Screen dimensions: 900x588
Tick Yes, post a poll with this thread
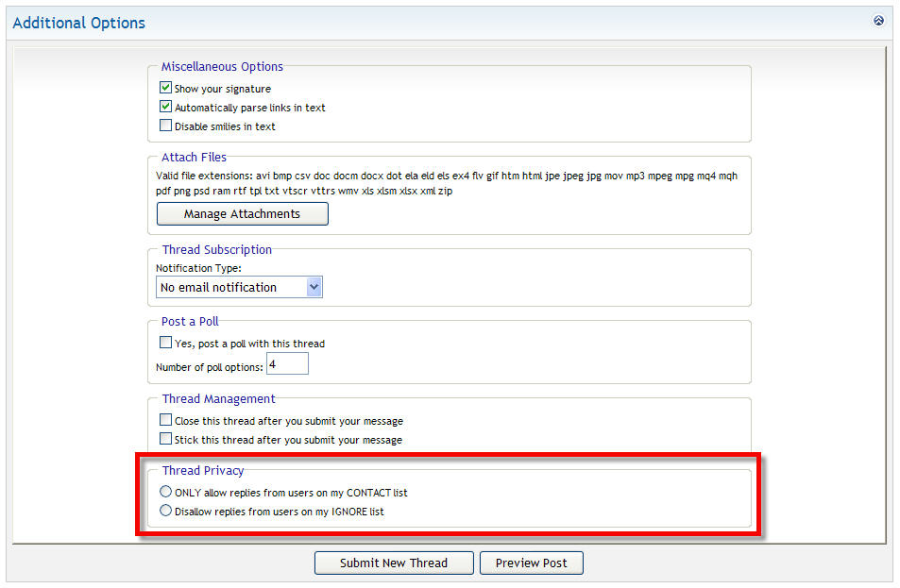(165, 343)
